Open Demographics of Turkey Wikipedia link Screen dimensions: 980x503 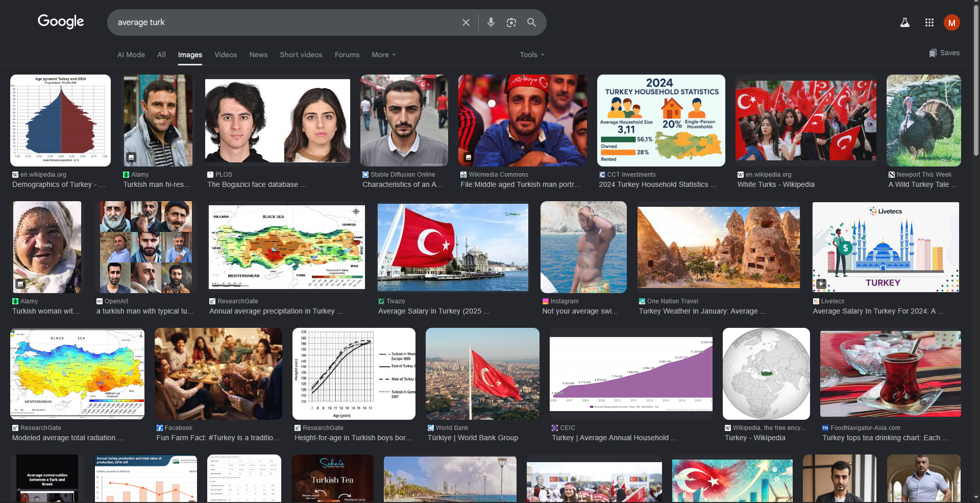[58, 184]
